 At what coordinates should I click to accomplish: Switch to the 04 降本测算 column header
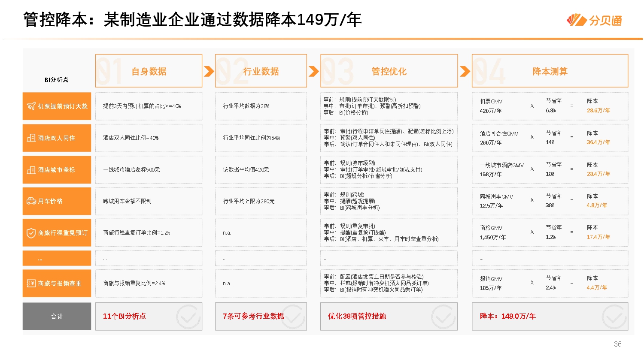coord(550,71)
